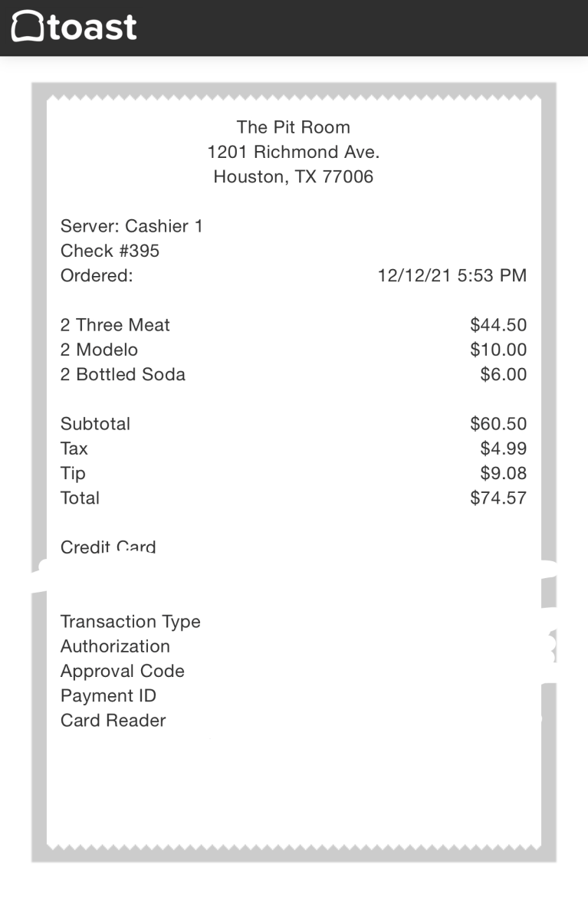The height and width of the screenshot is (920, 588).
Task: Click the Houston, TX 77006 line
Action: point(293,176)
